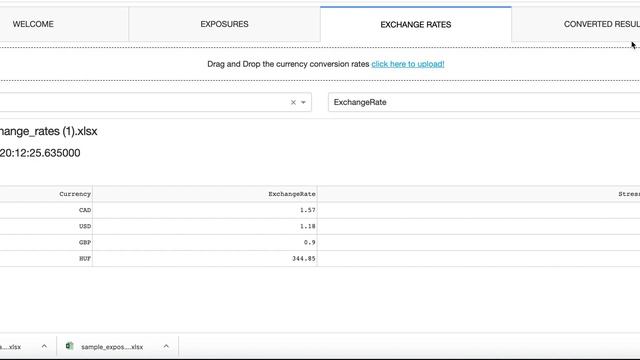Select the CAD currency cell
Image resolution: width=640 pixels, height=360 pixels.
coord(46,210)
